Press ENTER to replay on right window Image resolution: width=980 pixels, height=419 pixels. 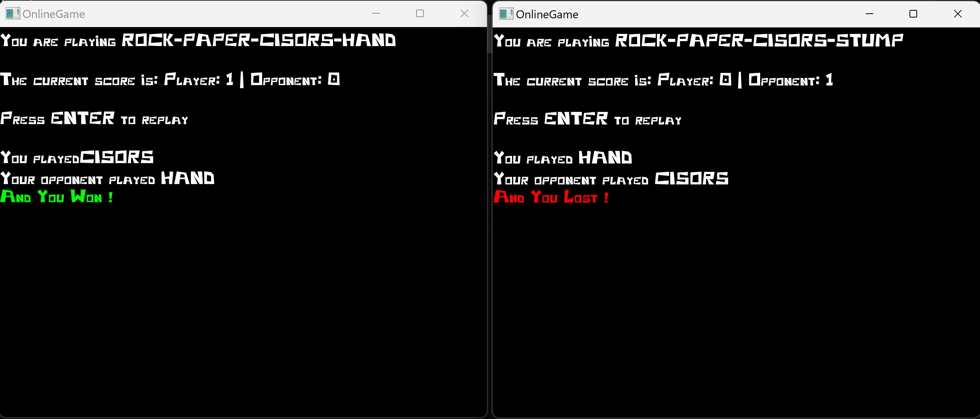[x=588, y=118]
